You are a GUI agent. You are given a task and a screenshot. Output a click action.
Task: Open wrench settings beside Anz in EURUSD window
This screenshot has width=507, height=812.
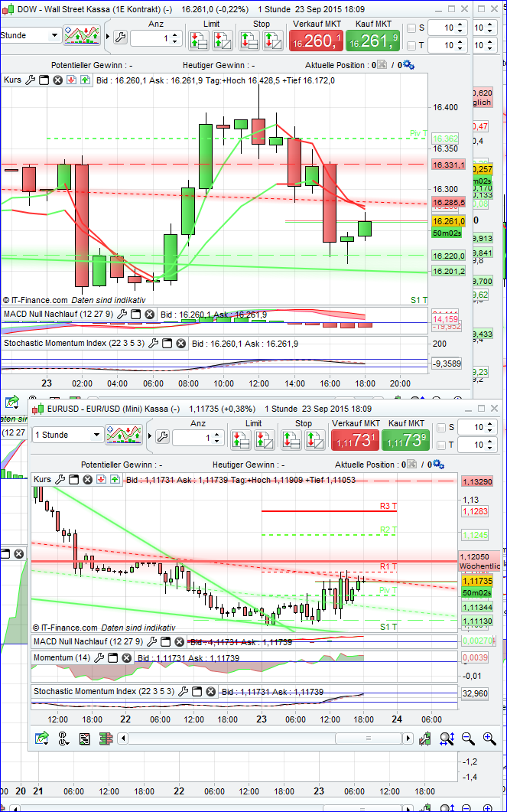pyautogui.click(x=162, y=436)
